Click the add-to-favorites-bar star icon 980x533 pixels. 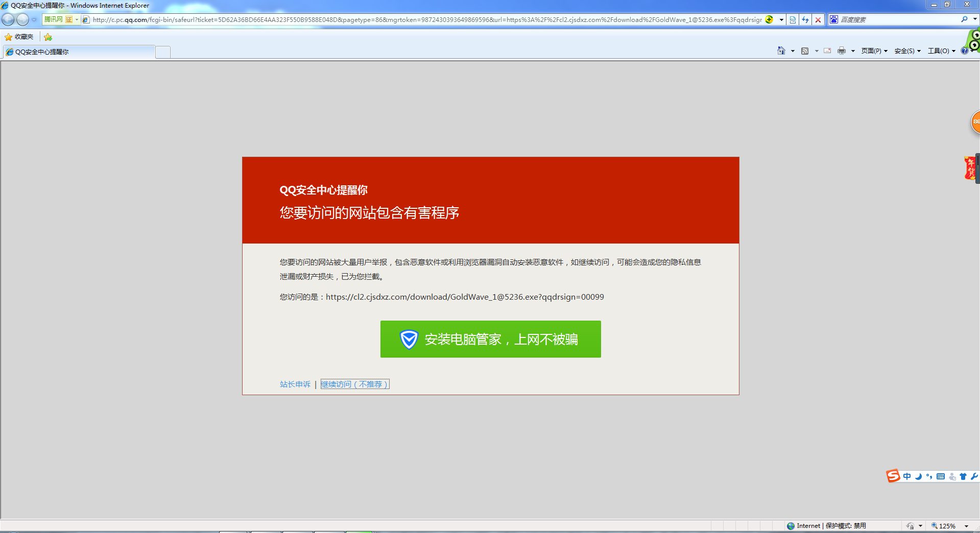[48, 37]
